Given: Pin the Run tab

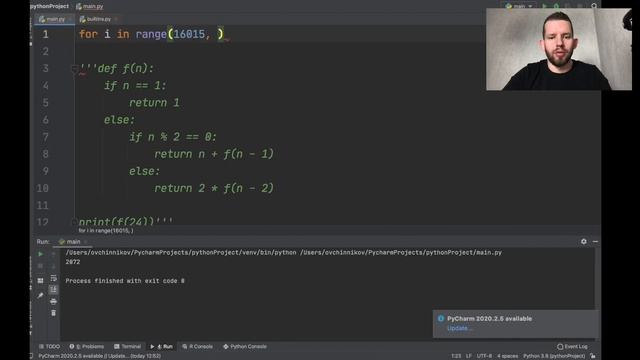Looking at the screenshot, I should (40, 295).
